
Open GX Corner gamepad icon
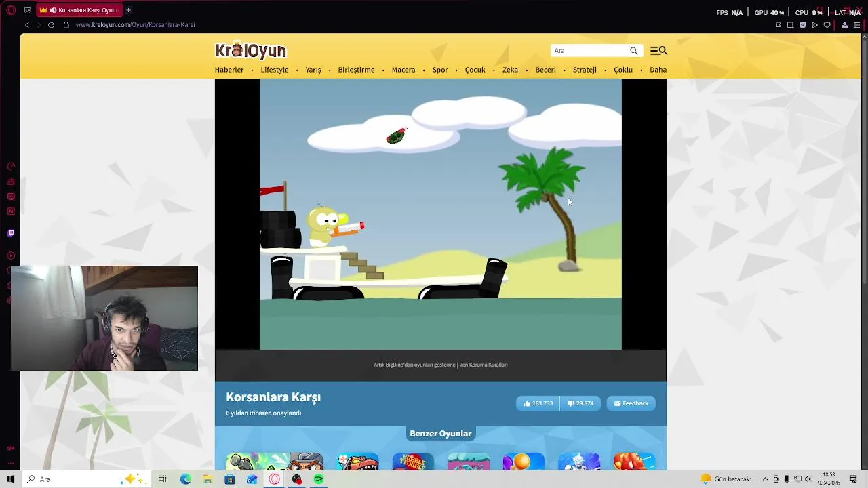(x=27, y=10)
